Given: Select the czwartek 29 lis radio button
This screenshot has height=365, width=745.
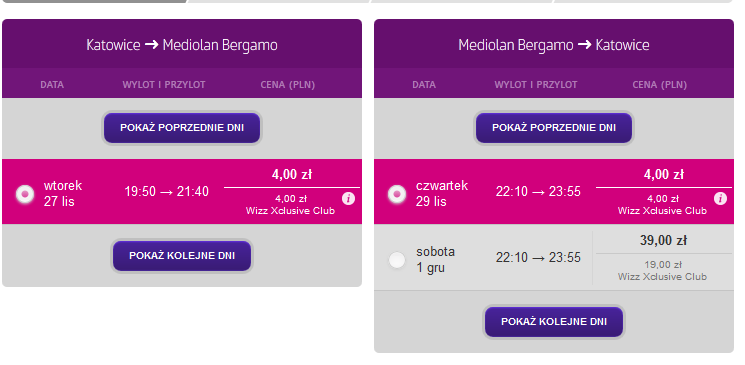Looking at the screenshot, I should point(397,194).
